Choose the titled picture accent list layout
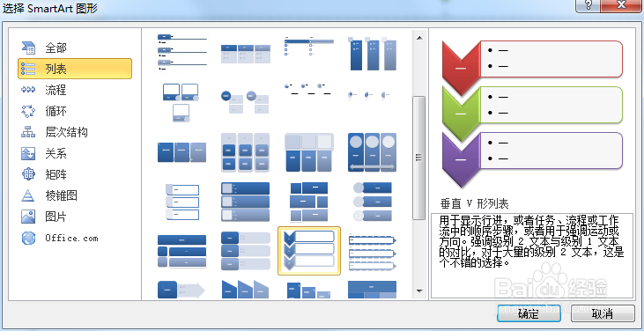This screenshot has height=331, width=644. 182,252
